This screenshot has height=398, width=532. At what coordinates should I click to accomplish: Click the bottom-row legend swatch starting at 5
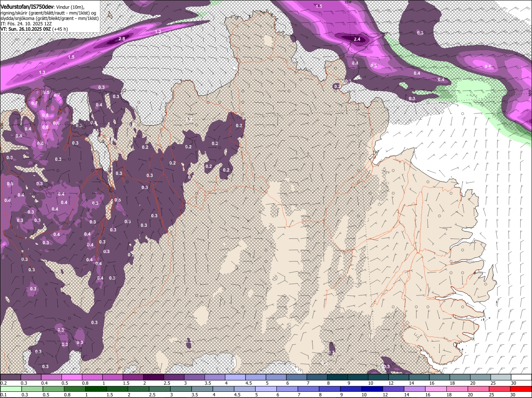click(266, 389)
